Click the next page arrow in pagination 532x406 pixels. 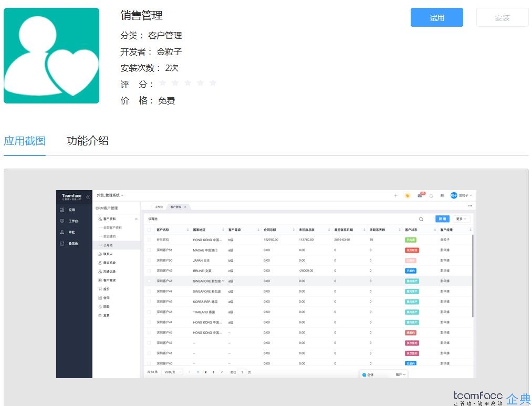[x=222, y=372]
